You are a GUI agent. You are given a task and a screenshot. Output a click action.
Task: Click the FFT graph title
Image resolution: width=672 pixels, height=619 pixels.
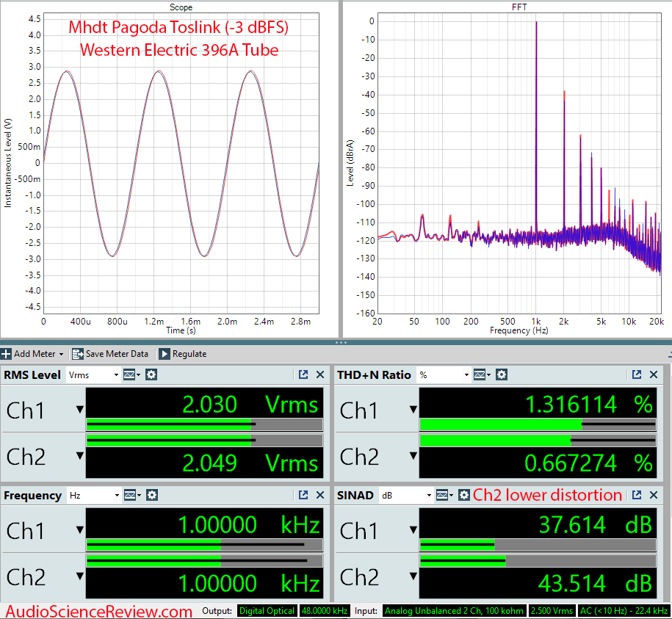point(519,7)
